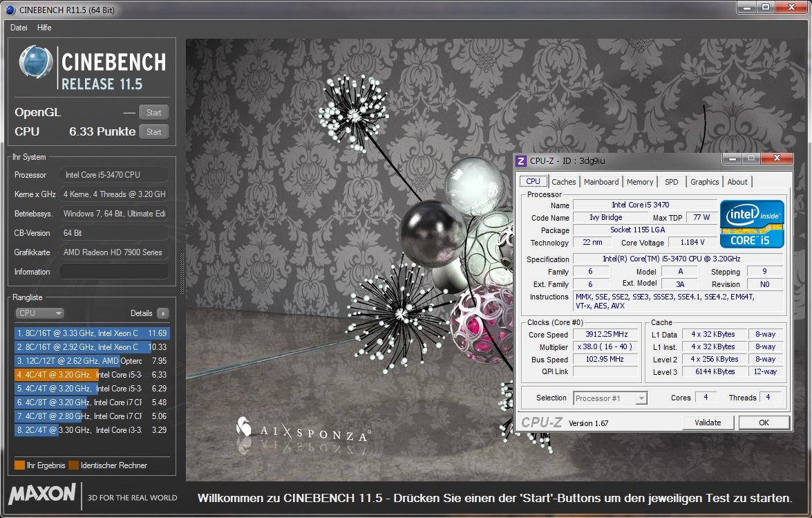
Task: Click the OK button in CPU-Z
Action: point(764,423)
